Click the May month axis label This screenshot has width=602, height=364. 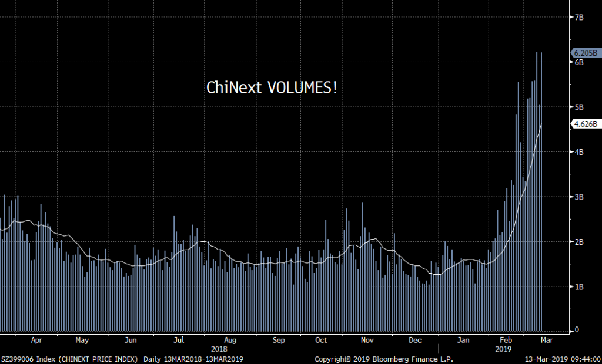pos(82,340)
